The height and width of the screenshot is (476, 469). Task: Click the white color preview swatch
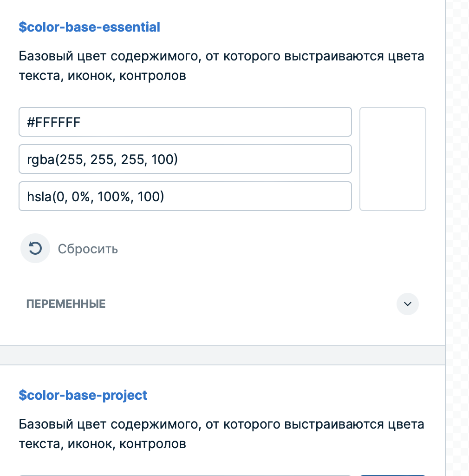click(x=392, y=159)
